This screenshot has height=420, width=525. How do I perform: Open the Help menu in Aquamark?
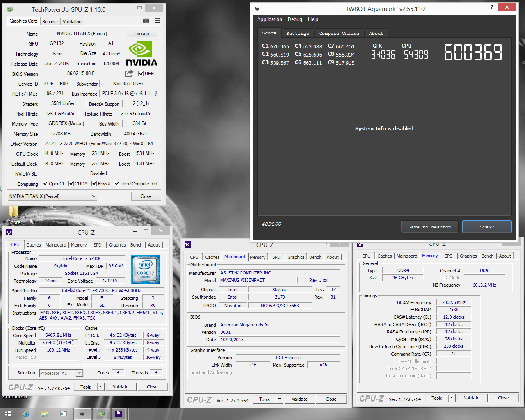(x=313, y=19)
